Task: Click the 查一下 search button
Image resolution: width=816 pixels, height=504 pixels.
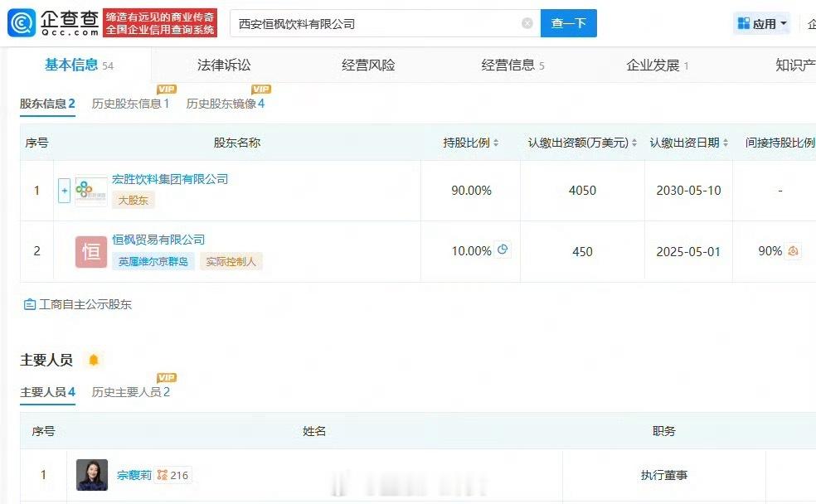Action: coord(569,23)
